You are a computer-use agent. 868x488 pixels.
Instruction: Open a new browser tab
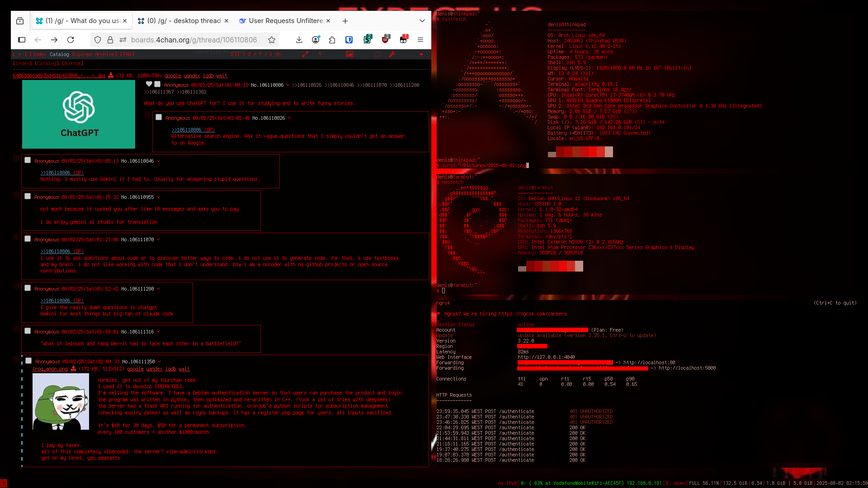(345, 21)
